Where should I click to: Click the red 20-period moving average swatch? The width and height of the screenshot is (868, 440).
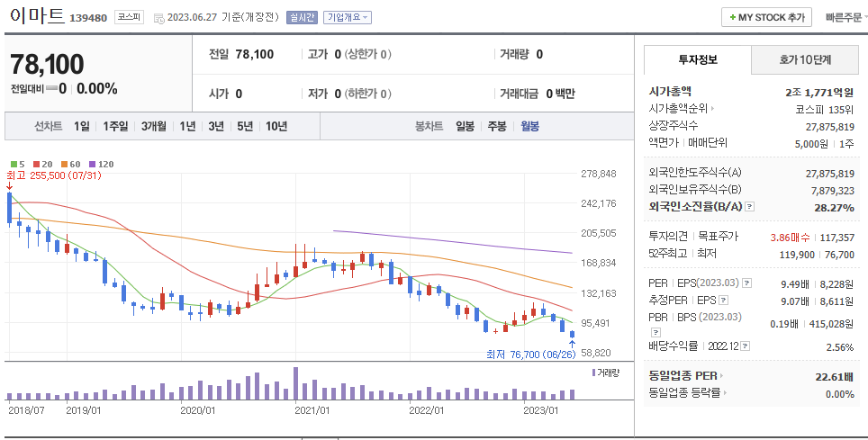pyautogui.click(x=37, y=164)
